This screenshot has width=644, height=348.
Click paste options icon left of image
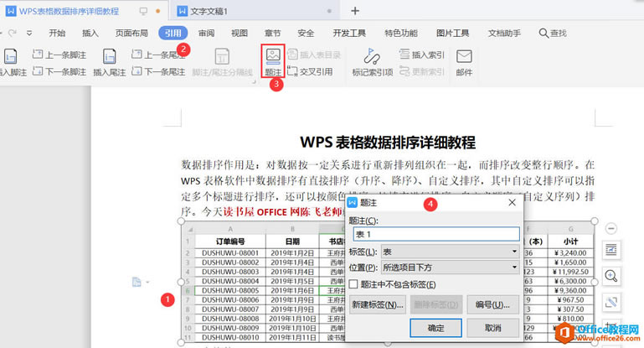tap(137, 282)
